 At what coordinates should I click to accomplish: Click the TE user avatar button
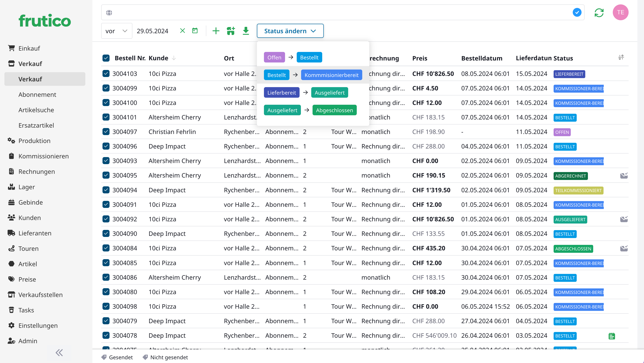pyautogui.click(x=620, y=13)
